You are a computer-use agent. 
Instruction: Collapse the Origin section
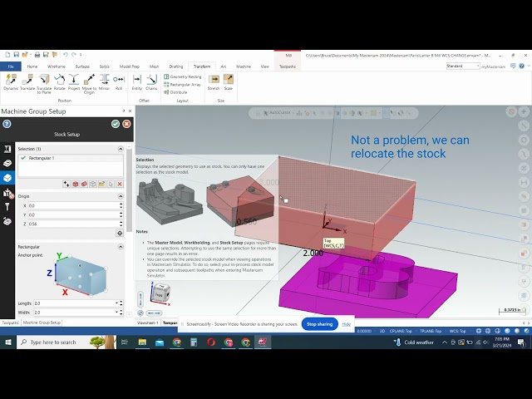pyautogui.click(x=121, y=196)
